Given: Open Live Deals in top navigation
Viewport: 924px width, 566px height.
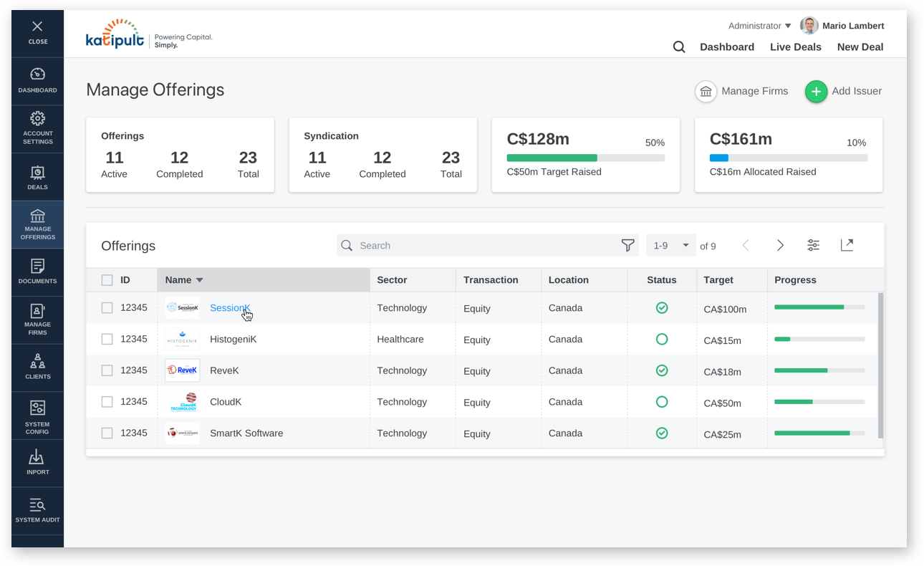Looking at the screenshot, I should (796, 47).
